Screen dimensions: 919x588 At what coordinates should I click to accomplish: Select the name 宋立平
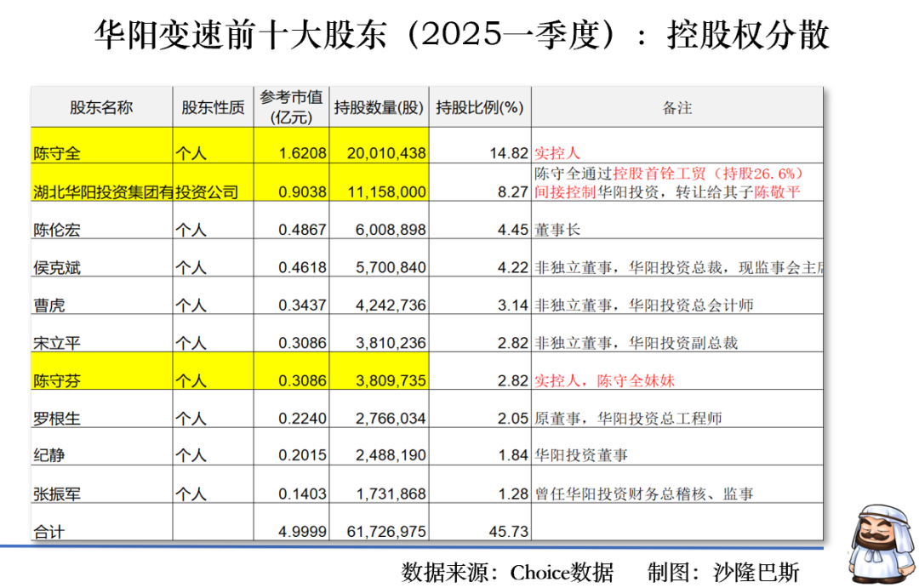[x=57, y=343]
